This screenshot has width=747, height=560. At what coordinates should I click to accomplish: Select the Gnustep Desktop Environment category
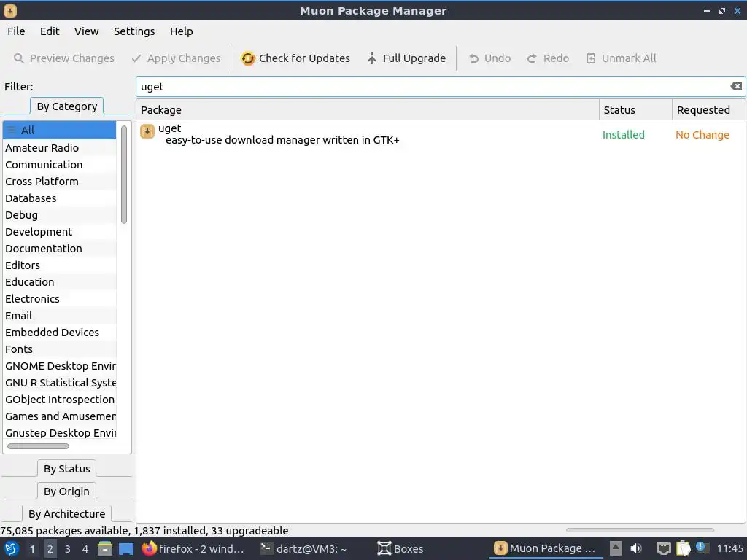click(59, 433)
